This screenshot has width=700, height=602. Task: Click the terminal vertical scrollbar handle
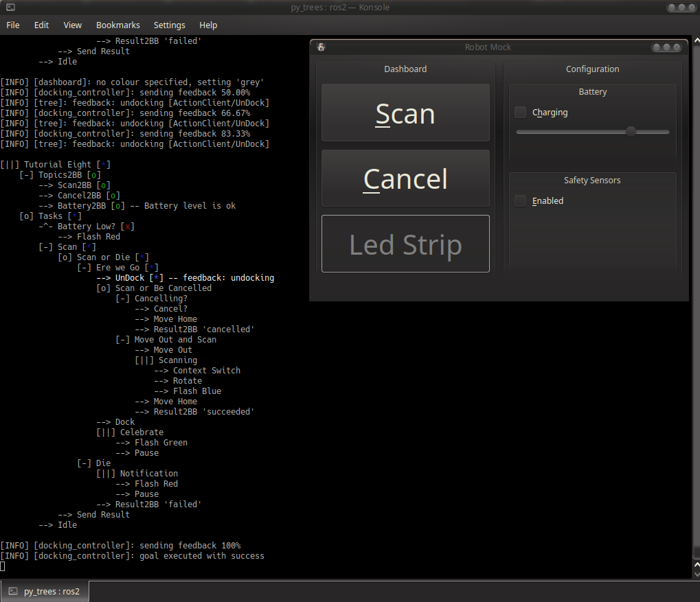[696, 553]
